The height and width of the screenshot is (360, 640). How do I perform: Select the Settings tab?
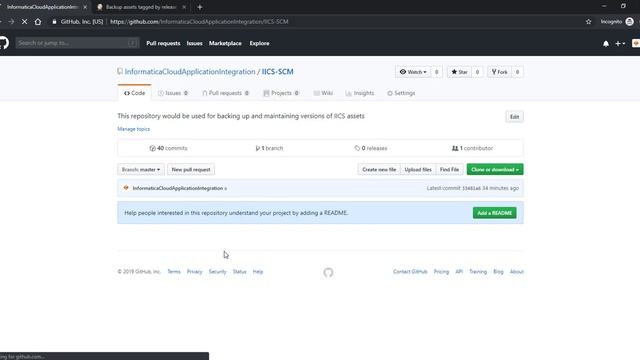[401, 93]
